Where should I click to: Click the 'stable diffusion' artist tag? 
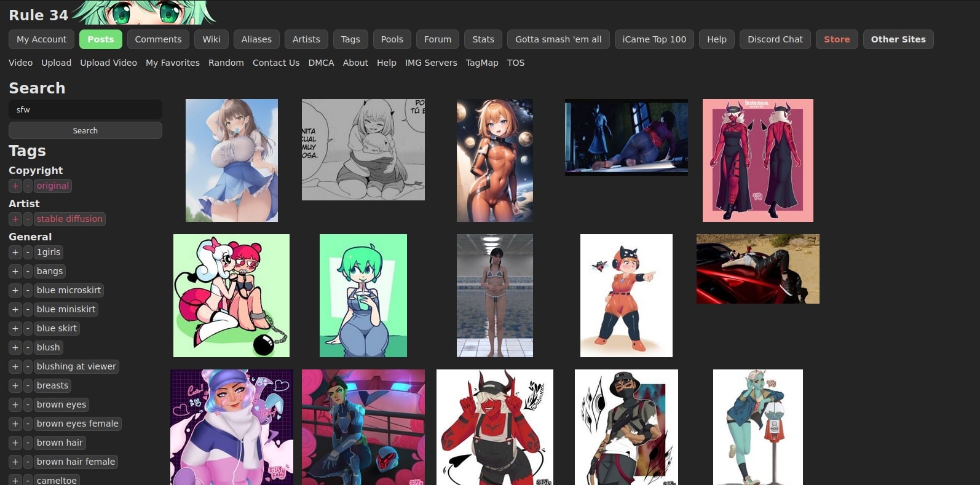tap(69, 219)
